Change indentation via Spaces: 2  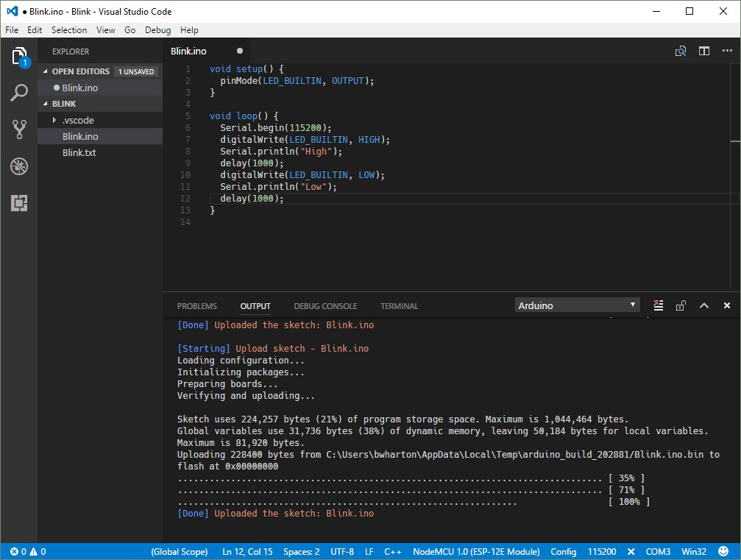coord(302,551)
